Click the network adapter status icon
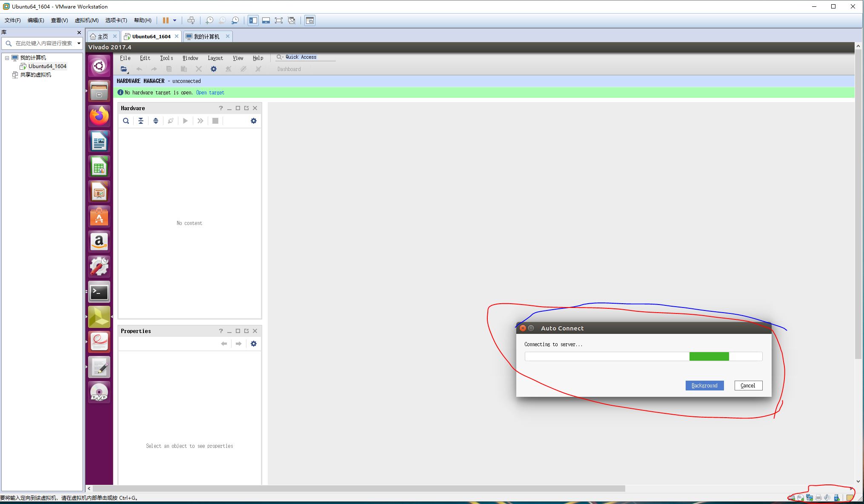Image resolution: width=864 pixels, height=504 pixels. tap(810, 498)
